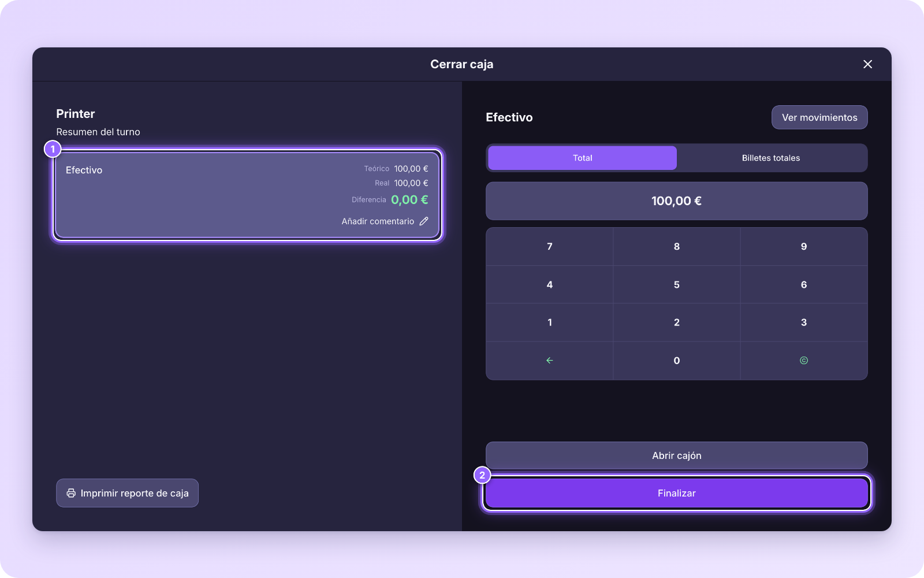Tap keypad number 0
The height and width of the screenshot is (578, 924).
pyautogui.click(x=677, y=361)
